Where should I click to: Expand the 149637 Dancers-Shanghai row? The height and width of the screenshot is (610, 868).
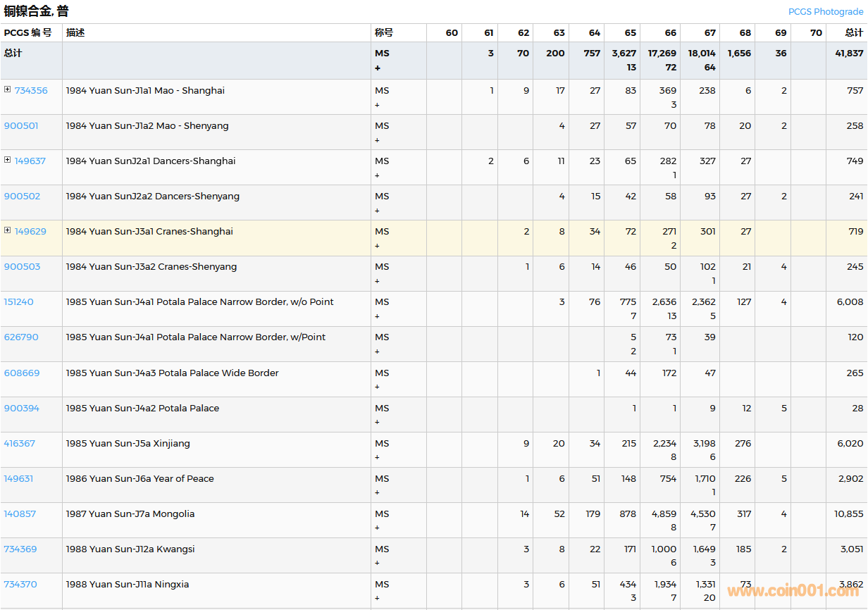(x=8, y=160)
